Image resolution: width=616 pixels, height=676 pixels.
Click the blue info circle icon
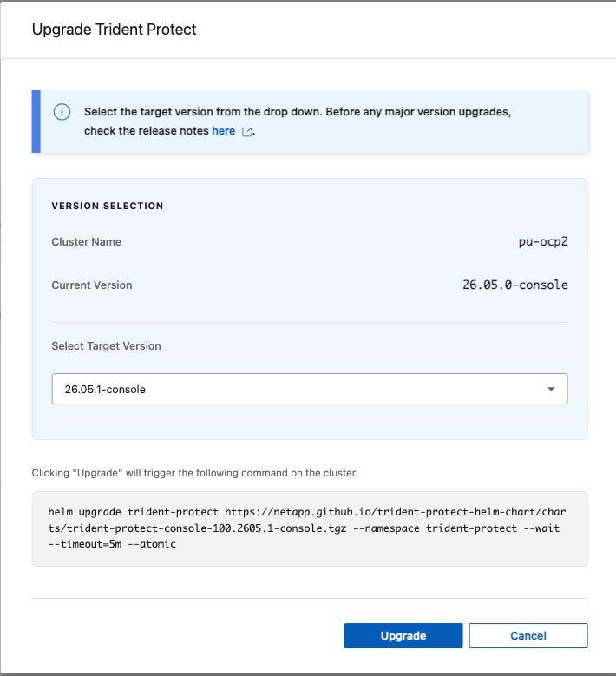(62, 112)
